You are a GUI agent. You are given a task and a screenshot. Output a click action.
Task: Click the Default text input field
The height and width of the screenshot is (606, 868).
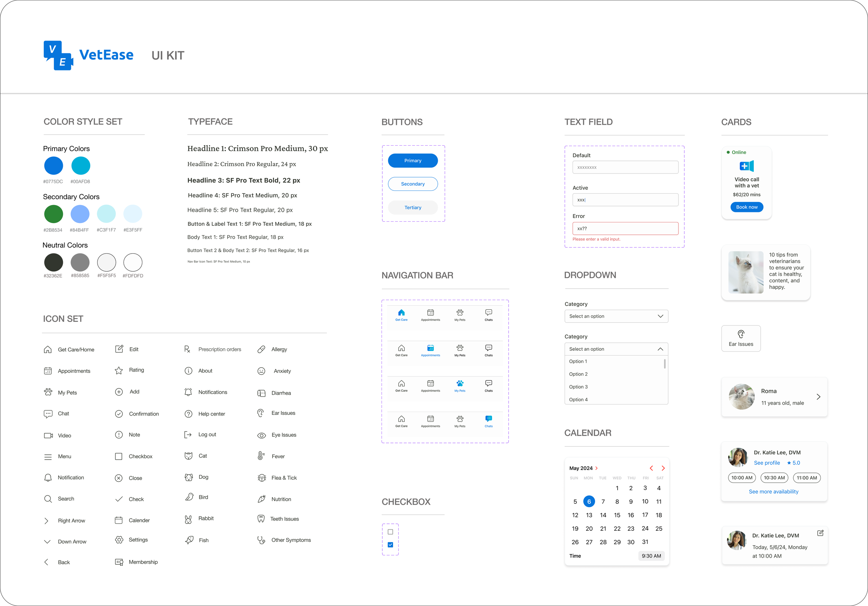click(625, 167)
